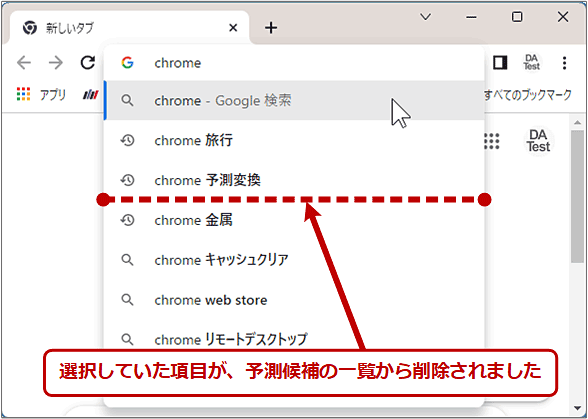The height and width of the screenshot is (419, 588).
Task: Select the 新しいタブ tab
Action: (x=129, y=28)
